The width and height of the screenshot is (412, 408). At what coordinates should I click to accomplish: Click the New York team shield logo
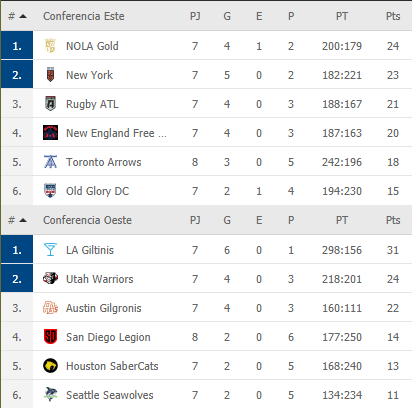(50, 75)
